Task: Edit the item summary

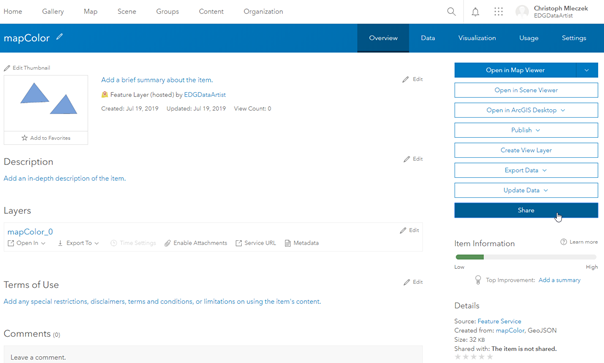Action: coord(413,79)
